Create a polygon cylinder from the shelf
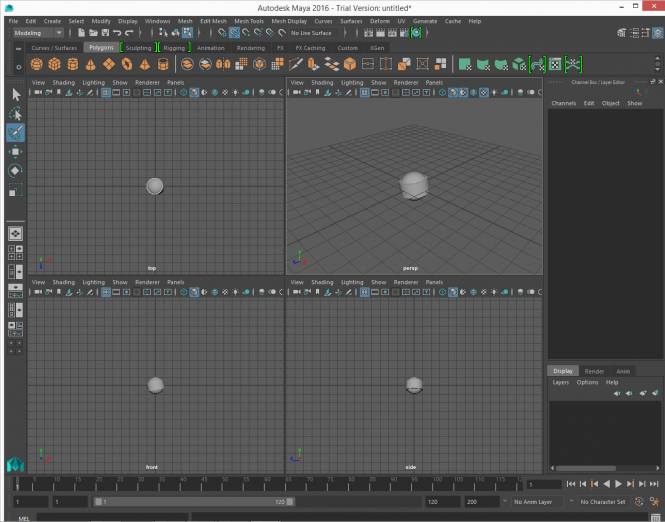This screenshot has height=522, width=665. tap(73, 64)
